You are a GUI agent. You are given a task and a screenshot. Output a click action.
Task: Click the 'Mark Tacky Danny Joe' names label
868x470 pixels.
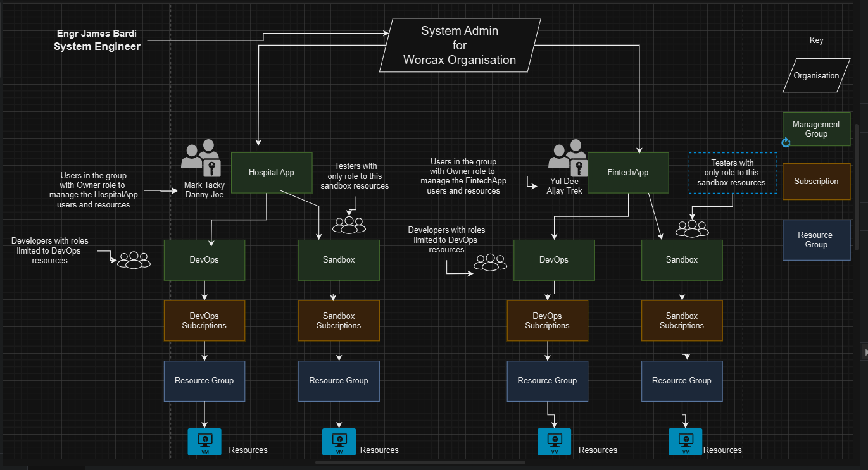(x=204, y=190)
